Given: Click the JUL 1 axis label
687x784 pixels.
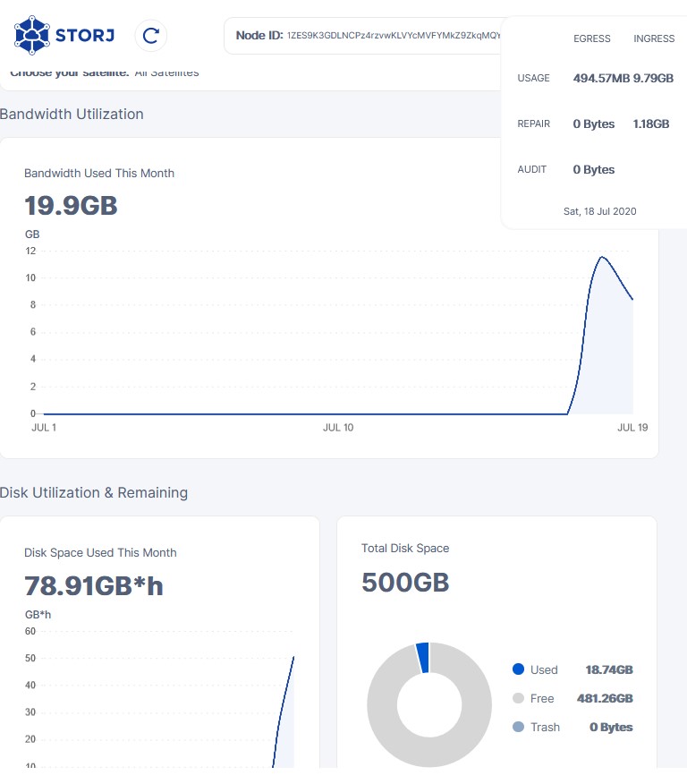Looking at the screenshot, I should [44, 428].
